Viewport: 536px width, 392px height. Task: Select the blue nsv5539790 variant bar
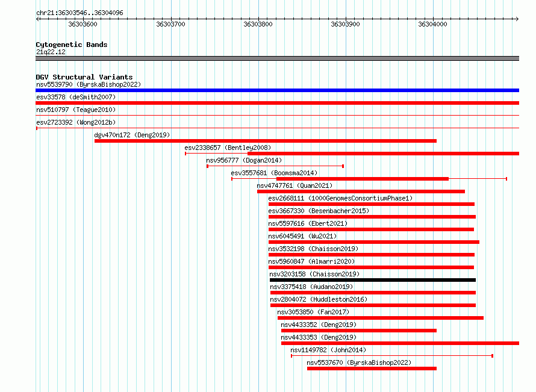277,90
